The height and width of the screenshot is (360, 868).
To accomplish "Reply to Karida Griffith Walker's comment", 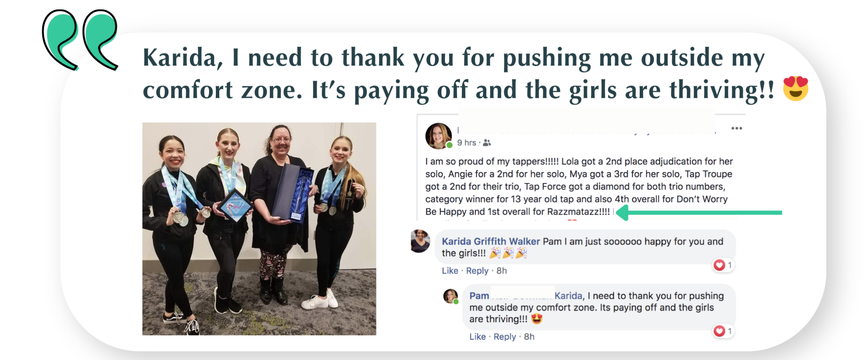I will point(477,271).
